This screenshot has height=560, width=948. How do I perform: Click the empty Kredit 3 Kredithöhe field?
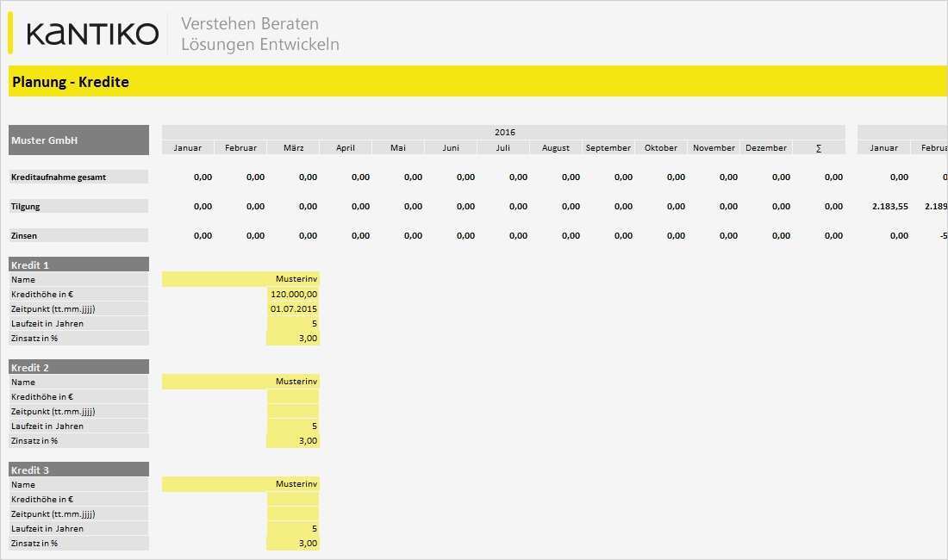point(293,500)
